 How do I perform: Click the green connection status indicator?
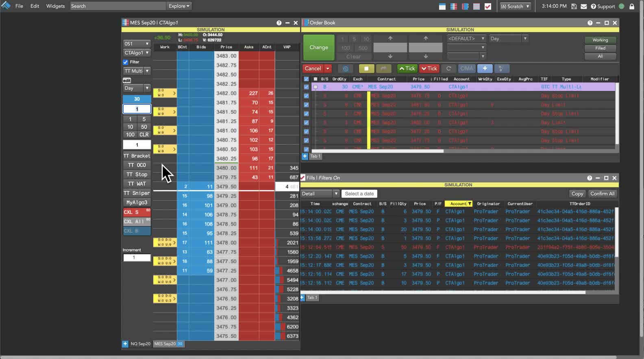621,6
